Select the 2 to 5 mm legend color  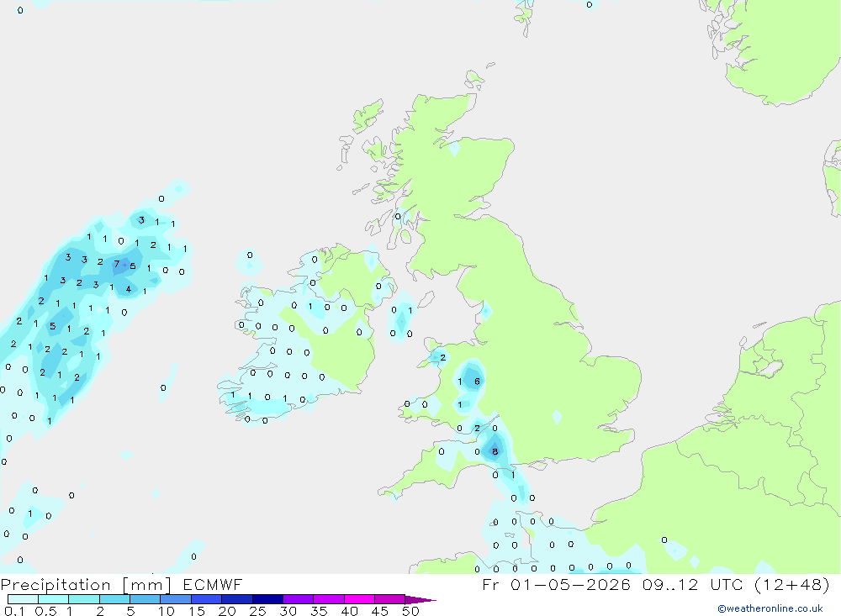pyautogui.click(x=114, y=599)
